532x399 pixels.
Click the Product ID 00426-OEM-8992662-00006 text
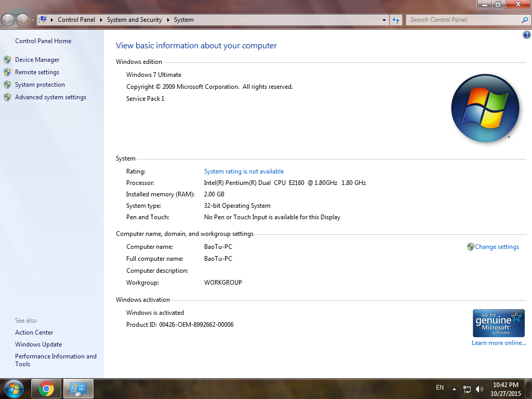(x=180, y=325)
